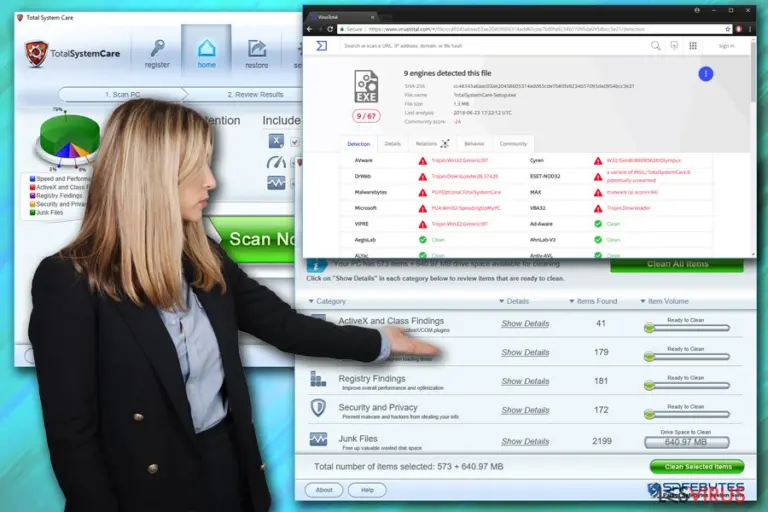Click the speedometer icon under Include

(x=276, y=162)
